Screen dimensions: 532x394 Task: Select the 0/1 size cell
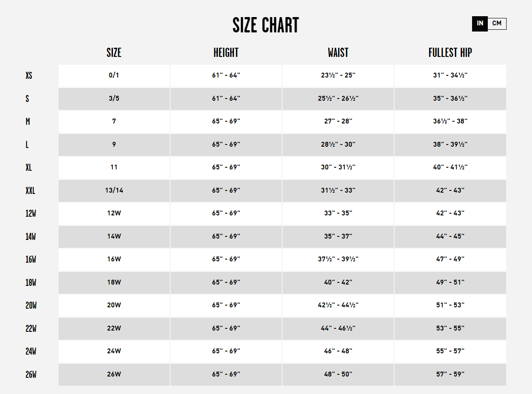coord(114,76)
